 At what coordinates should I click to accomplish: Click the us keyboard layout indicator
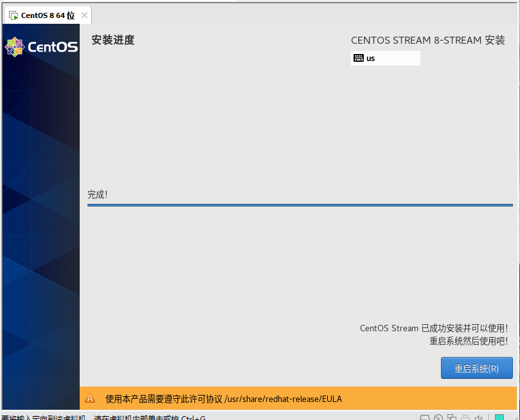pos(385,58)
